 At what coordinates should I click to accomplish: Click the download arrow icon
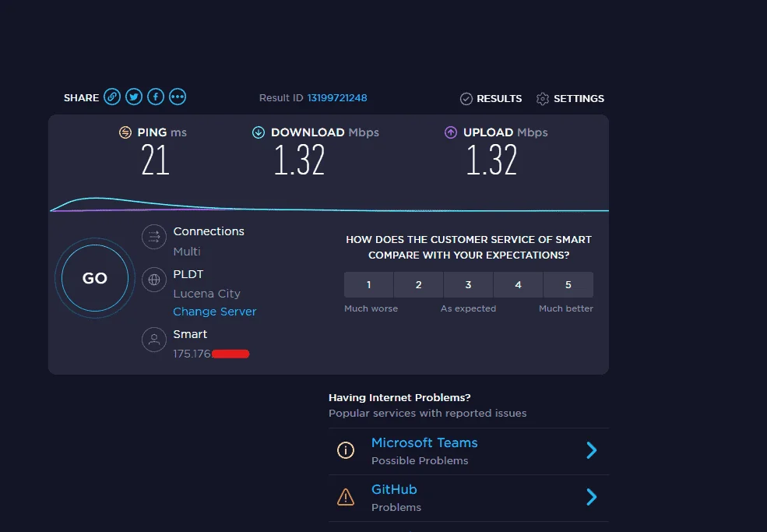(x=259, y=132)
